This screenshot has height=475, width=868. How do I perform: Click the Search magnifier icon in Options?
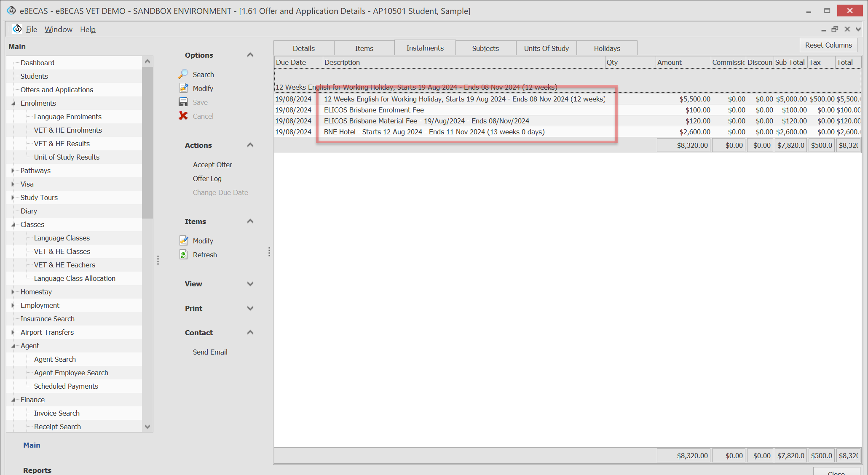point(183,74)
